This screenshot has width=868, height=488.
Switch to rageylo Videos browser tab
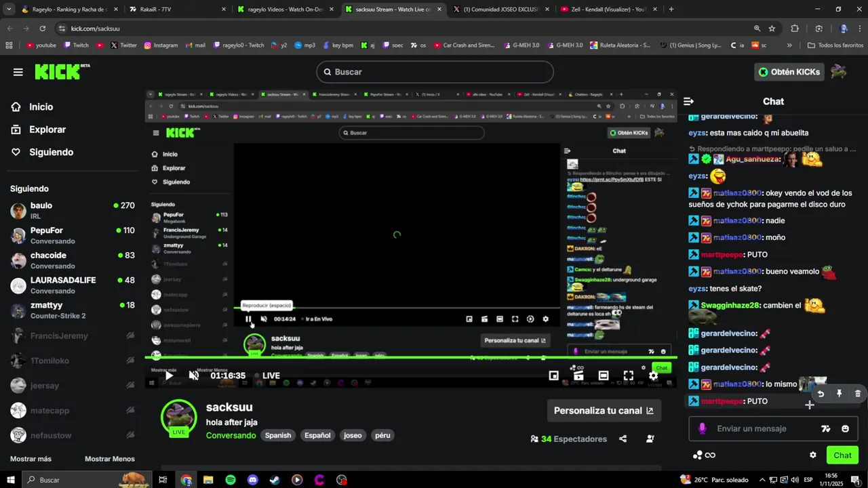(285, 9)
